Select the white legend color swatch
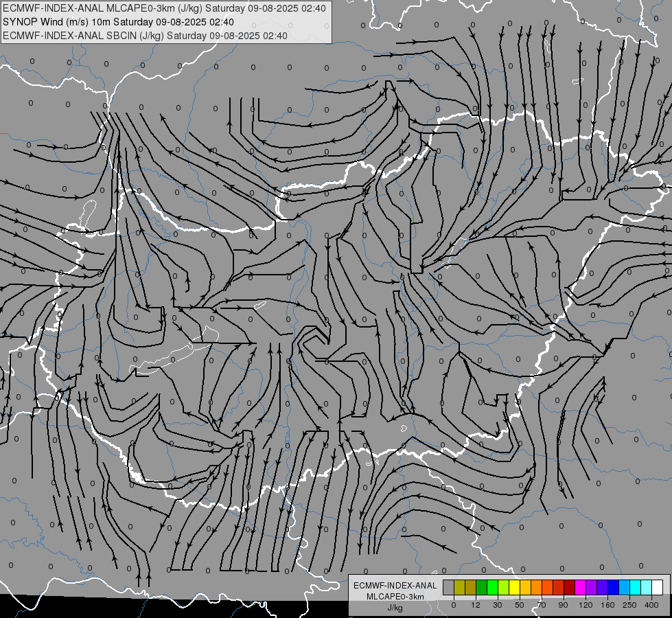Viewport: 672px width, 618px height. (657, 587)
